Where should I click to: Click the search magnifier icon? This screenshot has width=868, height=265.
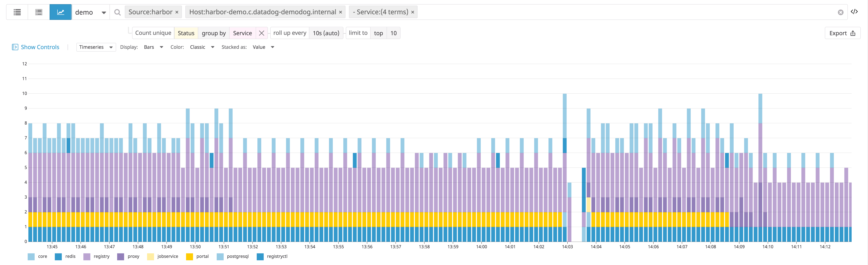(x=117, y=12)
